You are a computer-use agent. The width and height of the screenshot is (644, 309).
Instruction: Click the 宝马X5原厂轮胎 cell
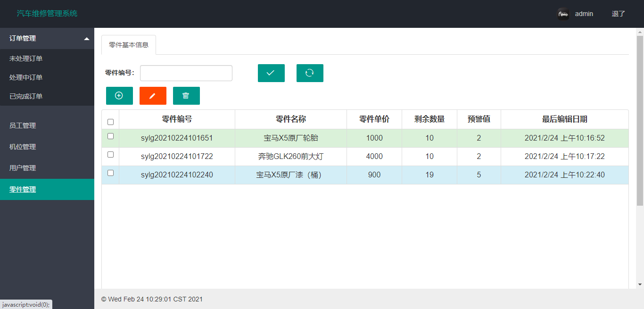coord(291,138)
